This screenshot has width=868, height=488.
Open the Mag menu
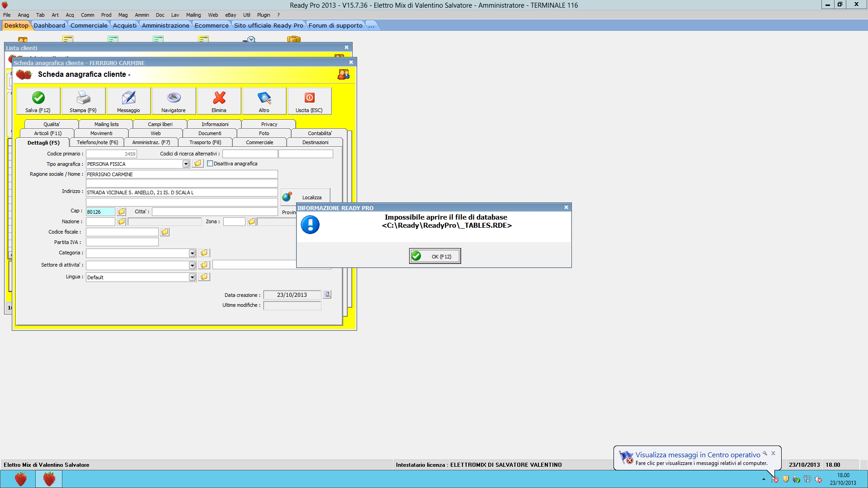pyautogui.click(x=123, y=15)
